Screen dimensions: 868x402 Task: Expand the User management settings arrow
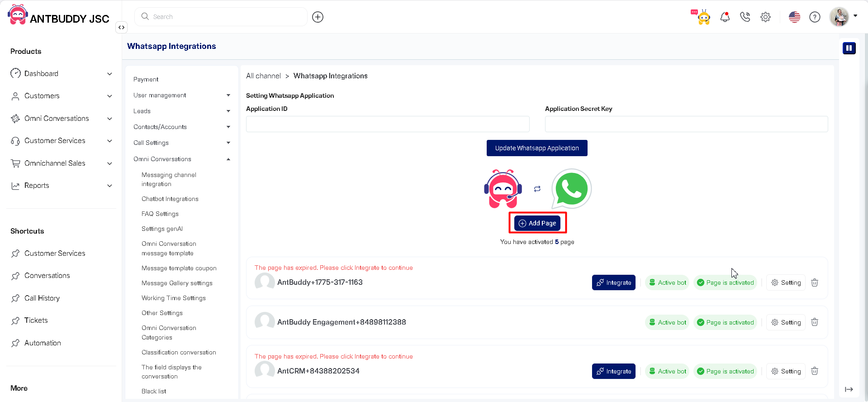click(x=228, y=95)
